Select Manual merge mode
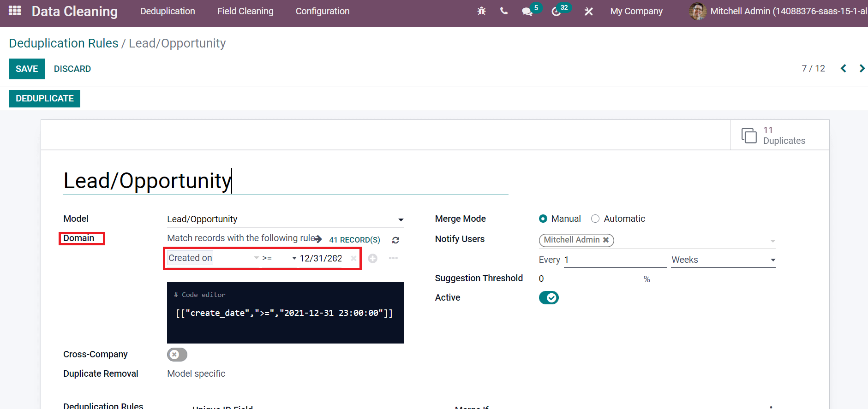The width and height of the screenshot is (868, 409). [543, 219]
